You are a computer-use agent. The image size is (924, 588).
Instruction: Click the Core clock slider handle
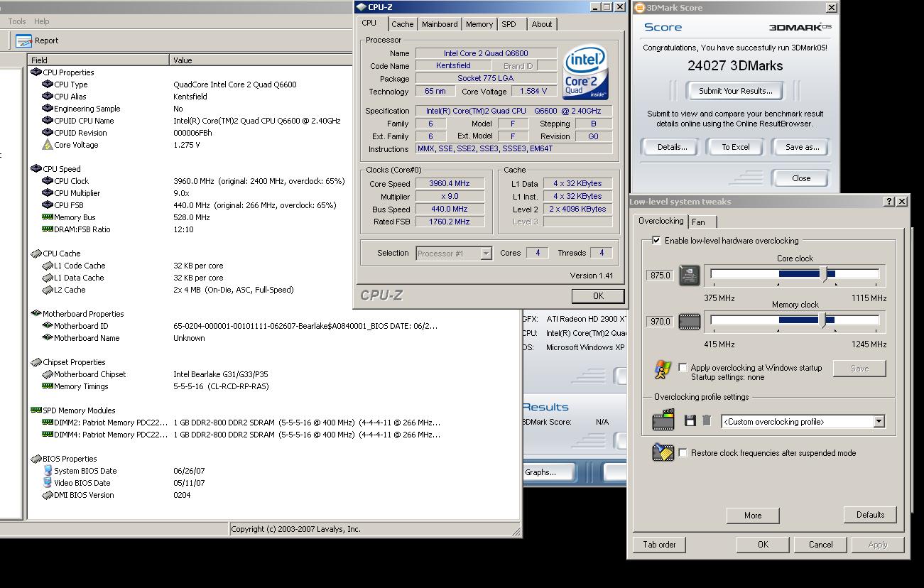click(824, 274)
